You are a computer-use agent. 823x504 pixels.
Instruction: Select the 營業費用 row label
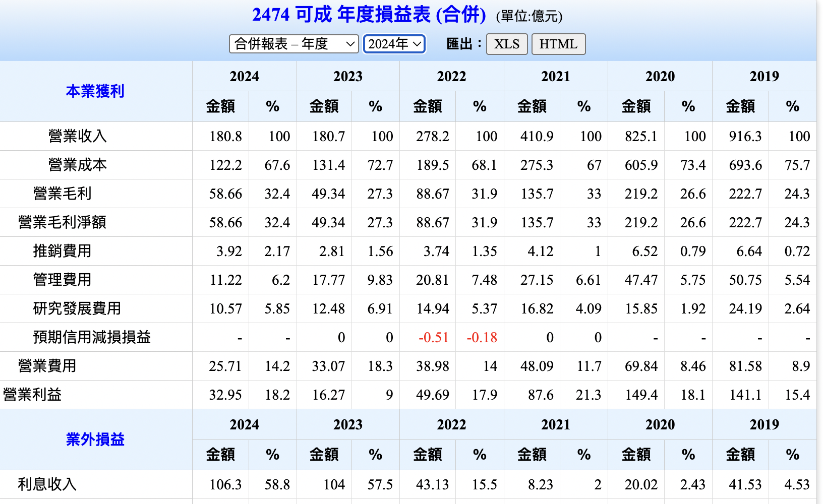(47, 366)
